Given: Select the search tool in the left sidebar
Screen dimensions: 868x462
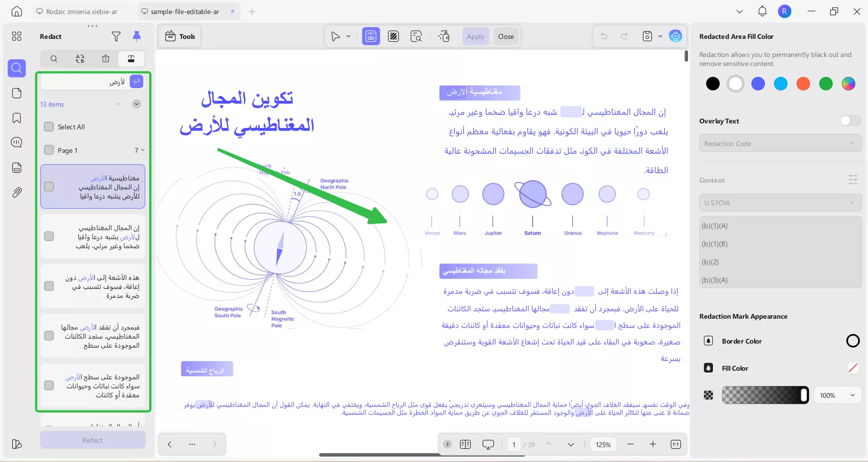Looking at the screenshot, I should point(17,68).
